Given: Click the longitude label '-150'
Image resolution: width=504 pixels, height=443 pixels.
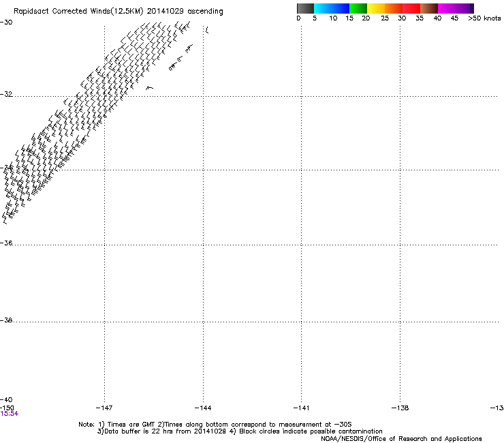Looking at the screenshot, I should 7,408.
